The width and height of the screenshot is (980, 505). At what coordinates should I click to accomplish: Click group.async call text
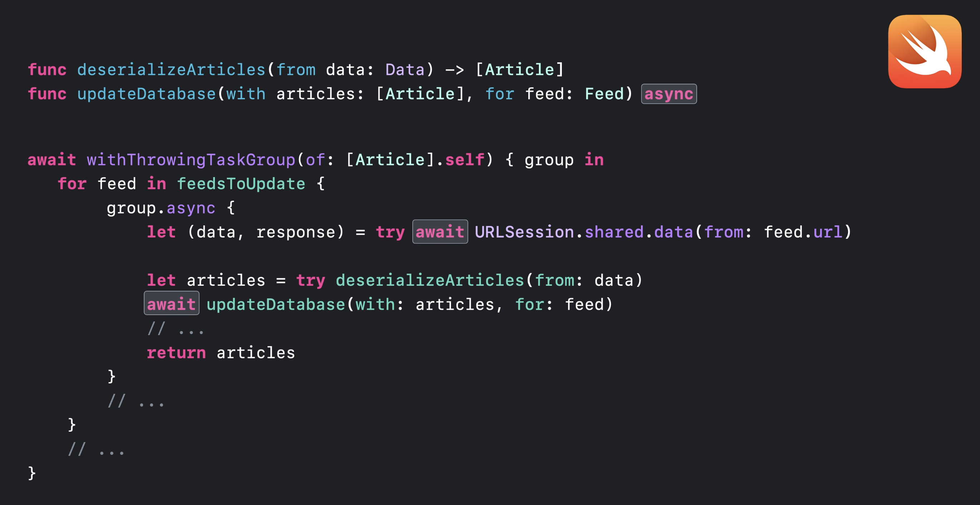[161, 208]
